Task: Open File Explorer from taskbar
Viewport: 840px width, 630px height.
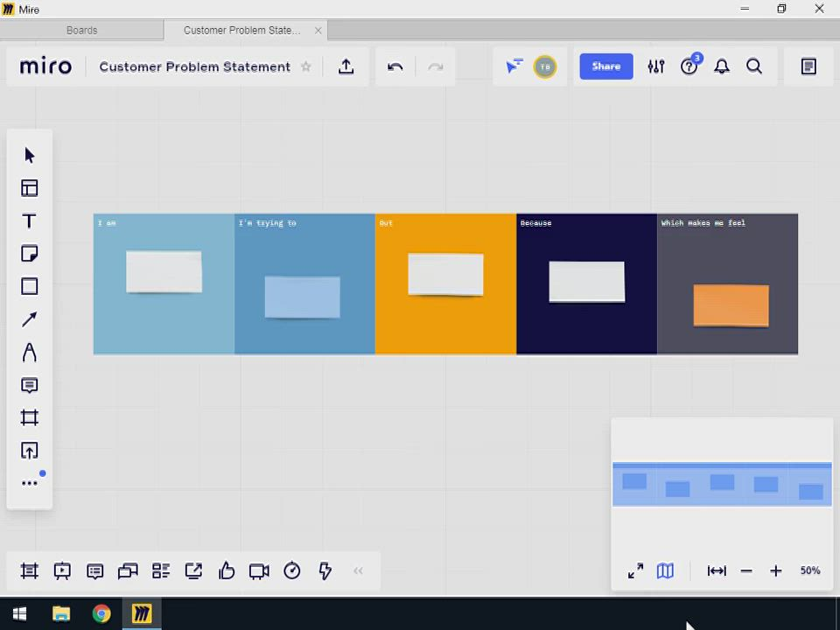Action: (61, 613)
